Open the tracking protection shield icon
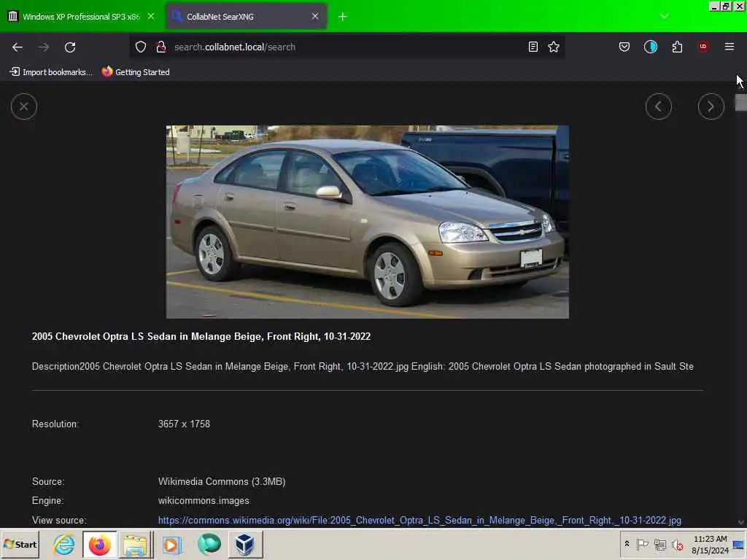Viewport: 747px width, 560px height. point(141,47)
